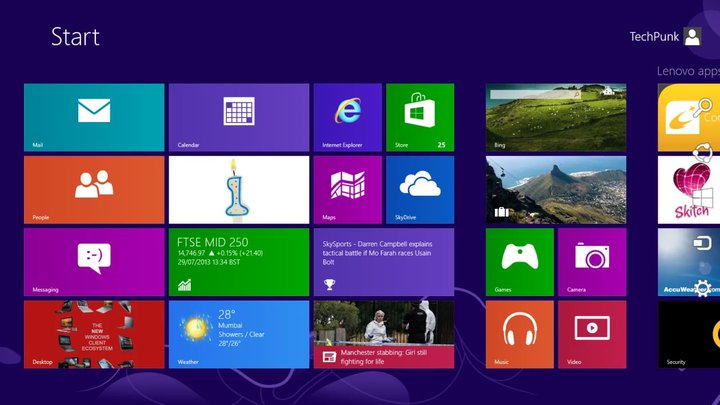Viewport: 720px width, 405px height.
Task: Launch the Xbox Games tile
Action: (x=520, y=262)
